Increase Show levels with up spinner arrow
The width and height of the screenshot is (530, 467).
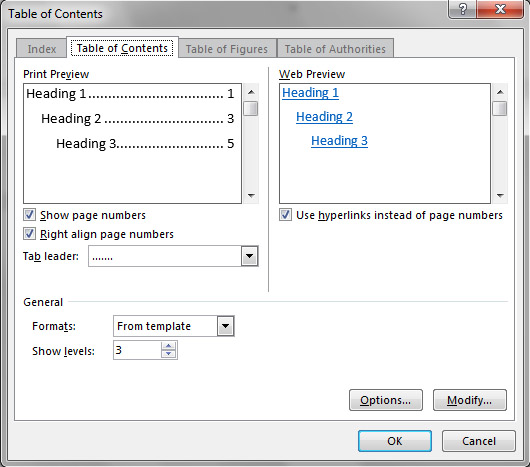tap(168, 346)
